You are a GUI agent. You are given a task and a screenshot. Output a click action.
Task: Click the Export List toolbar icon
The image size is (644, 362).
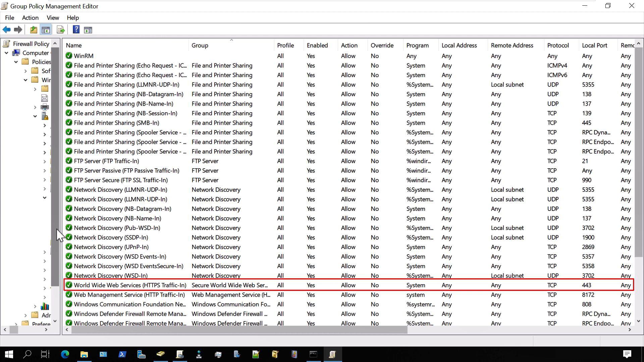tap(61, 30)
